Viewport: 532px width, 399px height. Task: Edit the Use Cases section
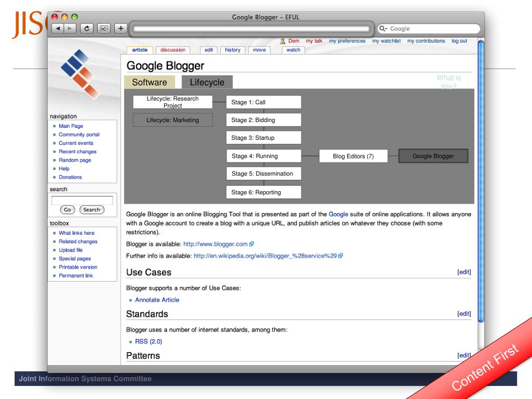[464, 272]
